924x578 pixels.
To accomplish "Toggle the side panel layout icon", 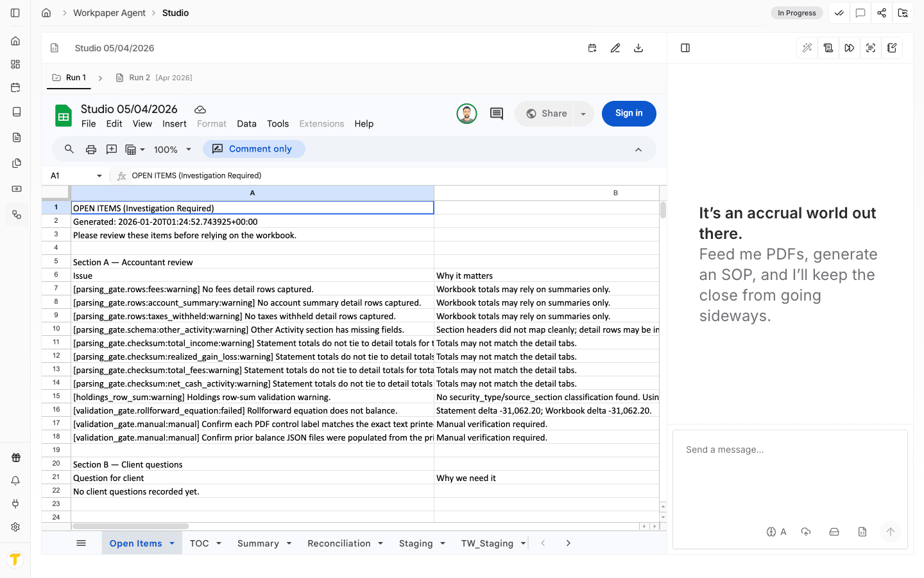I will click(x=685, y=48).
